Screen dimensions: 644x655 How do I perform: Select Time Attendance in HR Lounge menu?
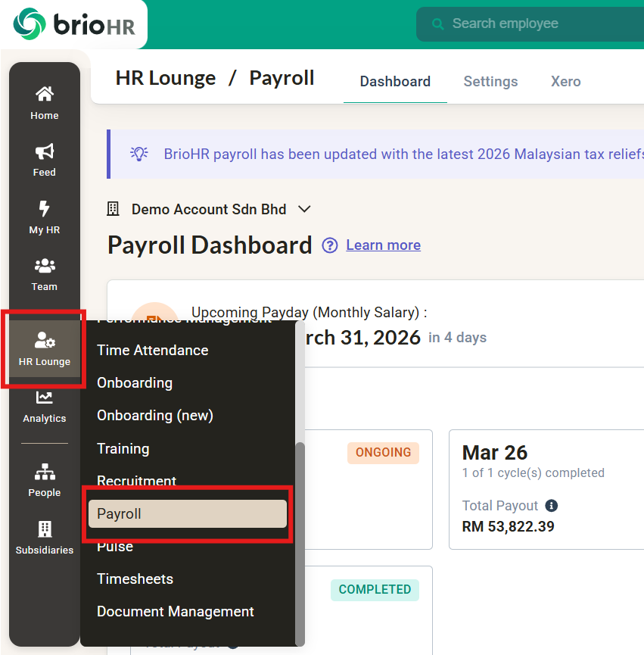pos(152,350)
